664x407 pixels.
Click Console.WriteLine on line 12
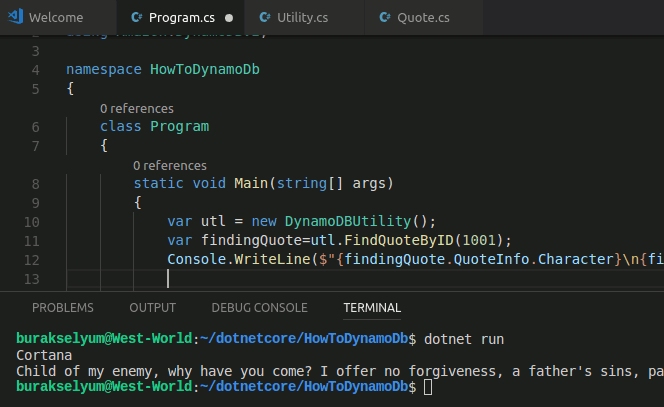click(x=239, y=259)
